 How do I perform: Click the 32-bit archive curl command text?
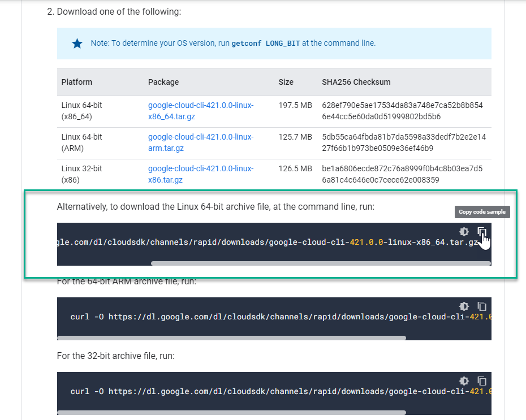[281, 392]
